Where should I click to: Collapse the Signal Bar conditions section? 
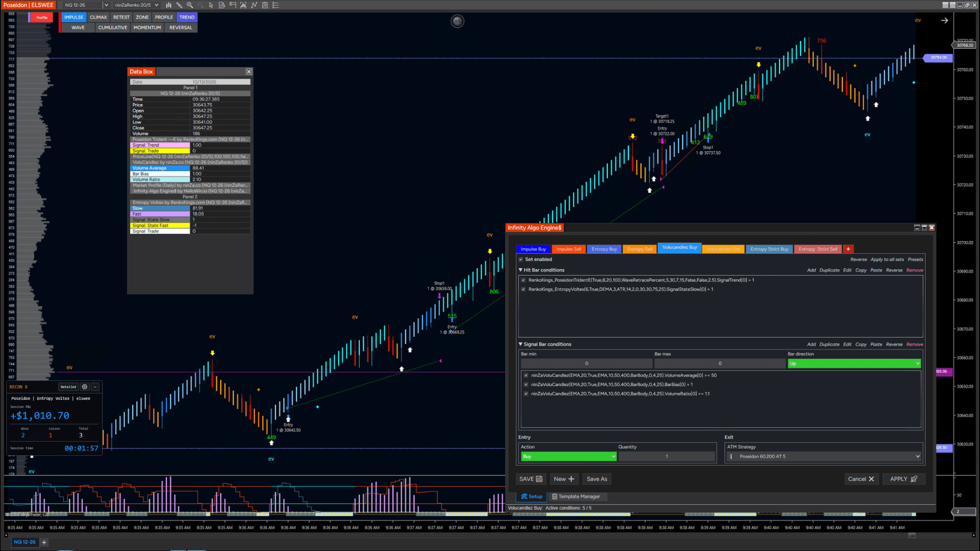coord(520,344)
